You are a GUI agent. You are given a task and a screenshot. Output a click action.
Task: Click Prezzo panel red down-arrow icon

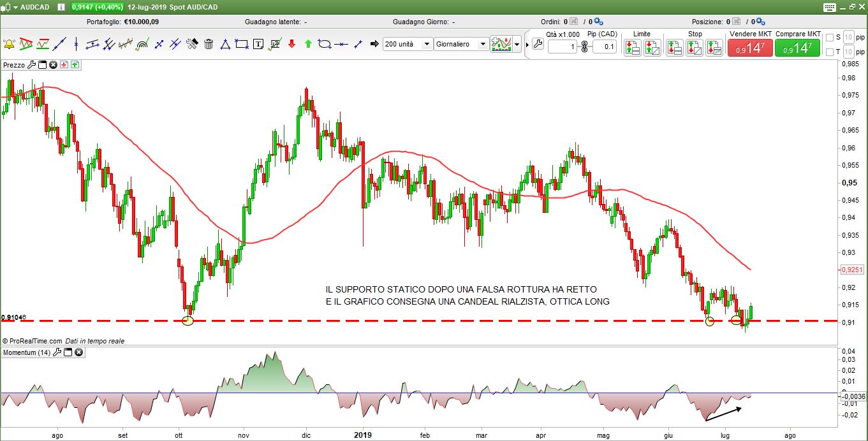coord(64,65)
